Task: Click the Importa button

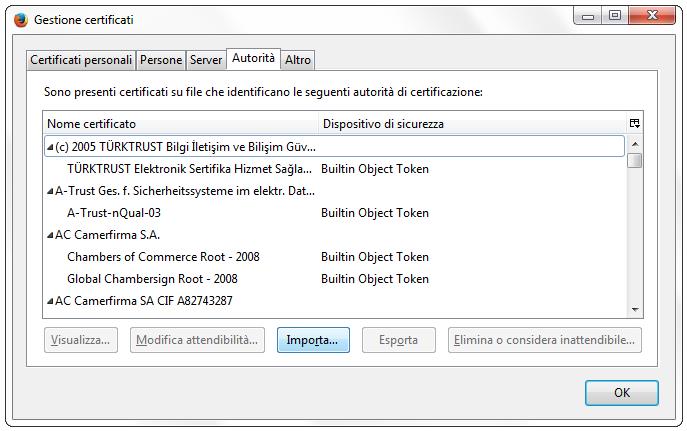Action: 312,340
